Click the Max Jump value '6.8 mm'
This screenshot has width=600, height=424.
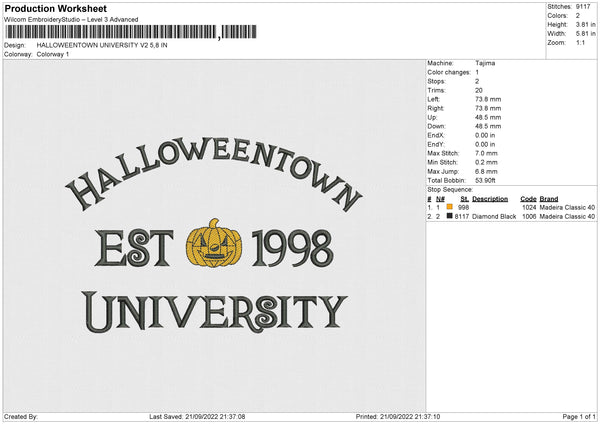[x=486, y=171]
